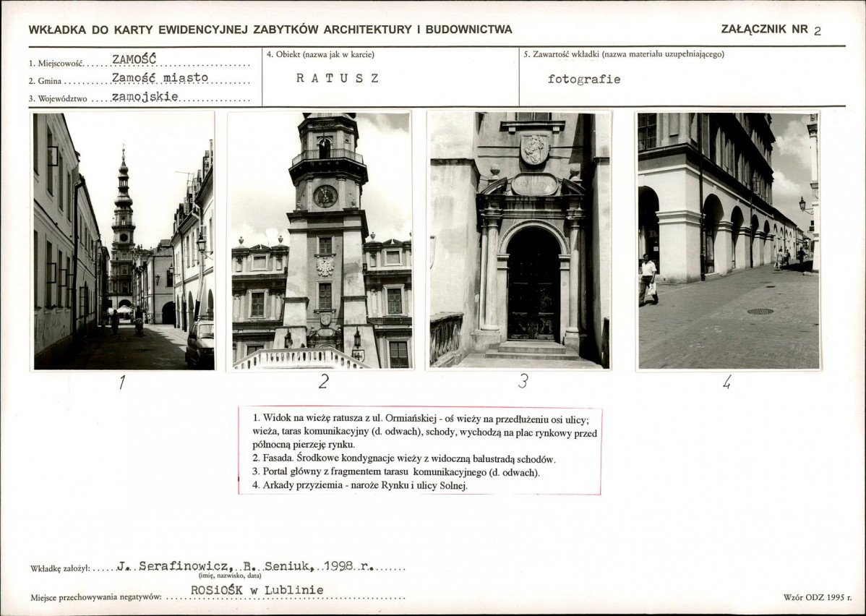The height and width of the screenshot is (616, 866).
Task: Click the authors 'J. Serafinowicz, B. Seniuk, 1998 r.'
Action: click(246, 566)
